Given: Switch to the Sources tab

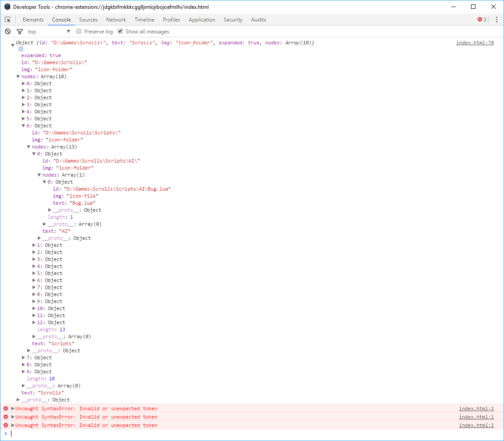Looking at the screenshot, I should tap(88, 20).
